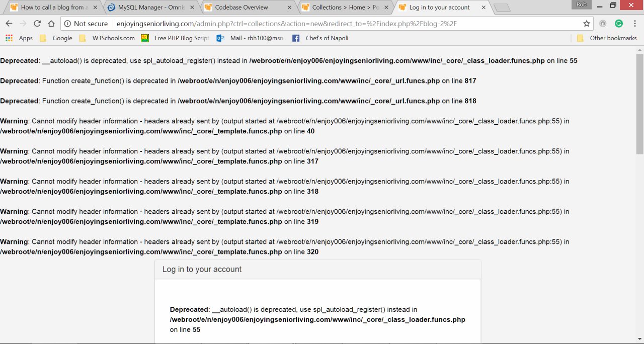Screen dimensions: 644x344
Task: Click the Warning path ending 'on line 320'
Action: [159, 252]
